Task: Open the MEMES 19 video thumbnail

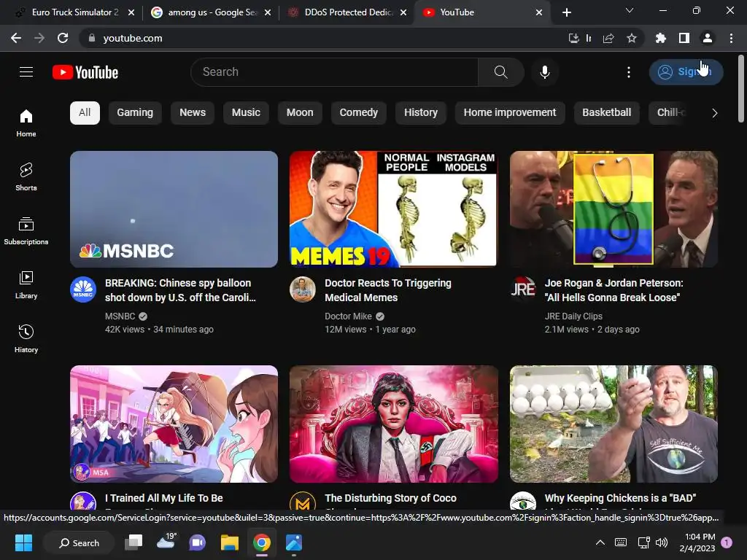Action: [393, 209]
